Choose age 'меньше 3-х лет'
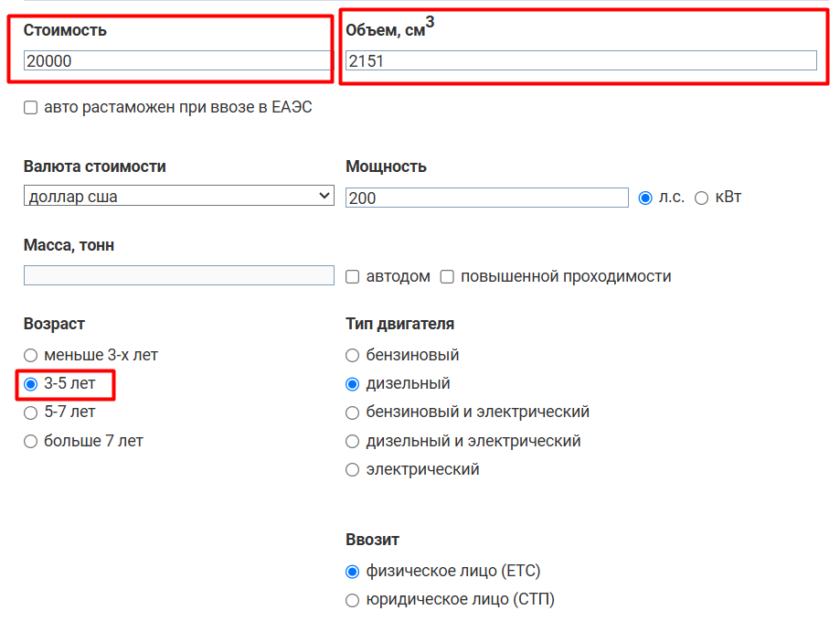The height and width of the screenshot is (643, 840). 30,355
